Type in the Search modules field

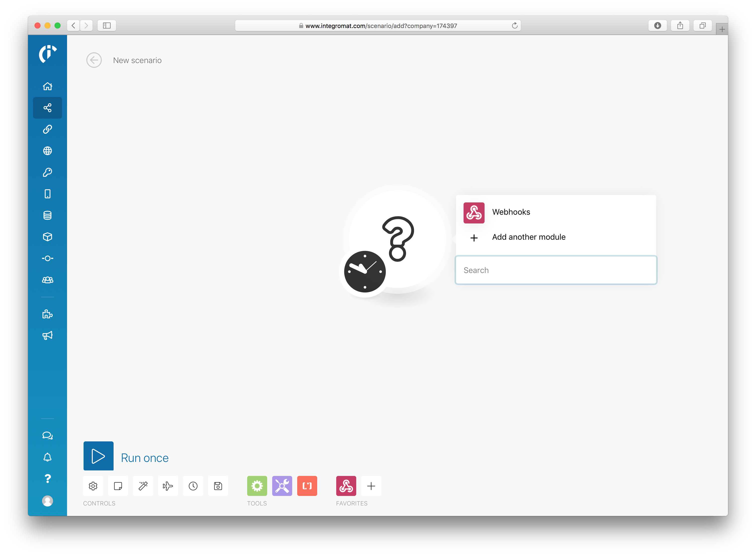(555, 269)
